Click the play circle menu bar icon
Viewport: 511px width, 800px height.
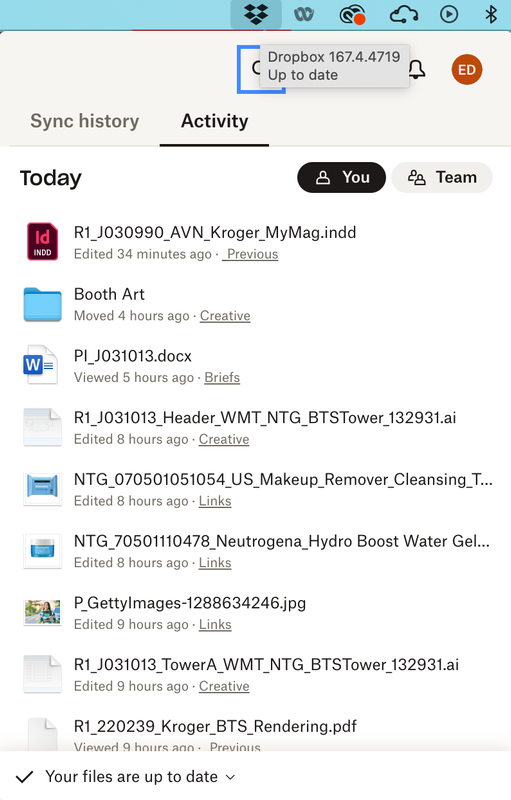tap(449, 14)
